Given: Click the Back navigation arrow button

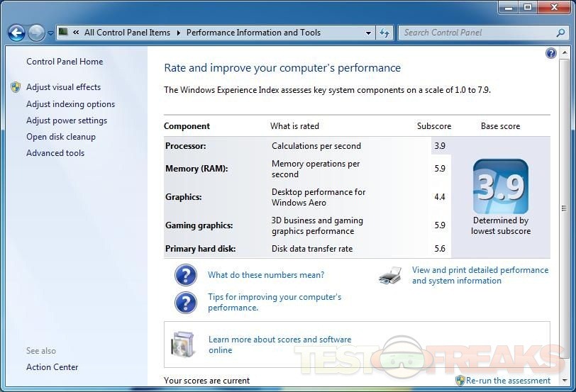Looking at the screenshot, I should 16,33.
